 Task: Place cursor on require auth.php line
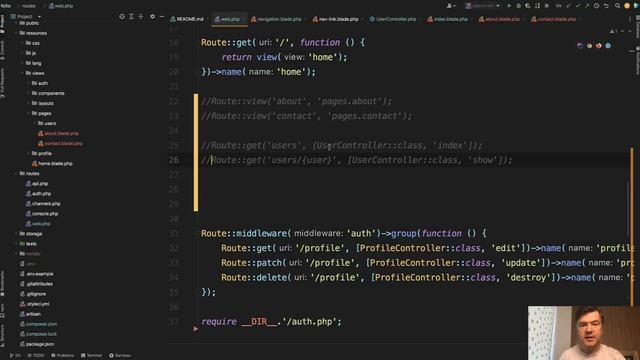271,322
